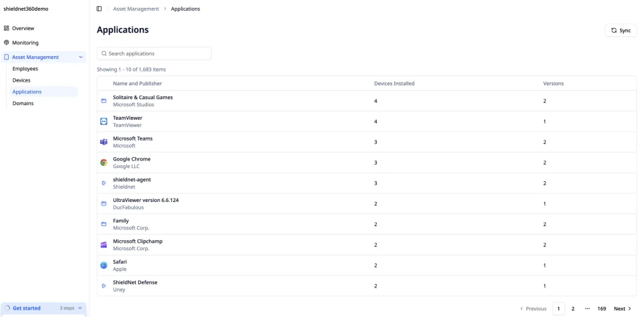Select page 1 in pagination

coord(558,308)
